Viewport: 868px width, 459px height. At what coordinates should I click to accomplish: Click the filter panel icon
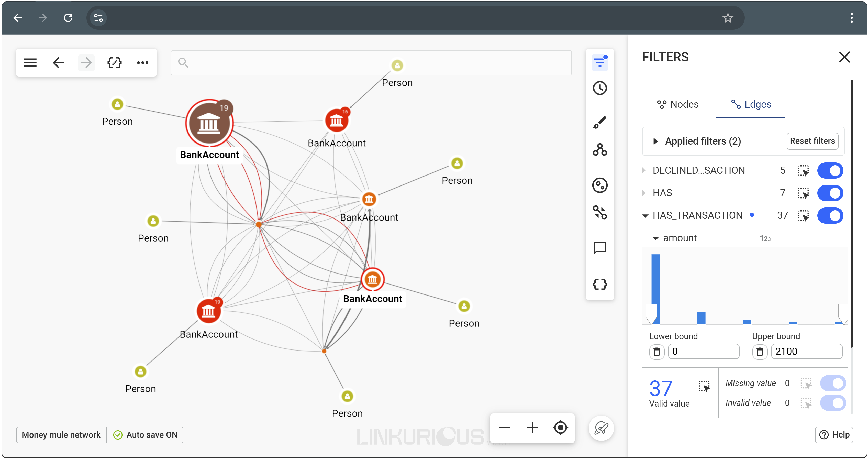click(x=599, y=62)
